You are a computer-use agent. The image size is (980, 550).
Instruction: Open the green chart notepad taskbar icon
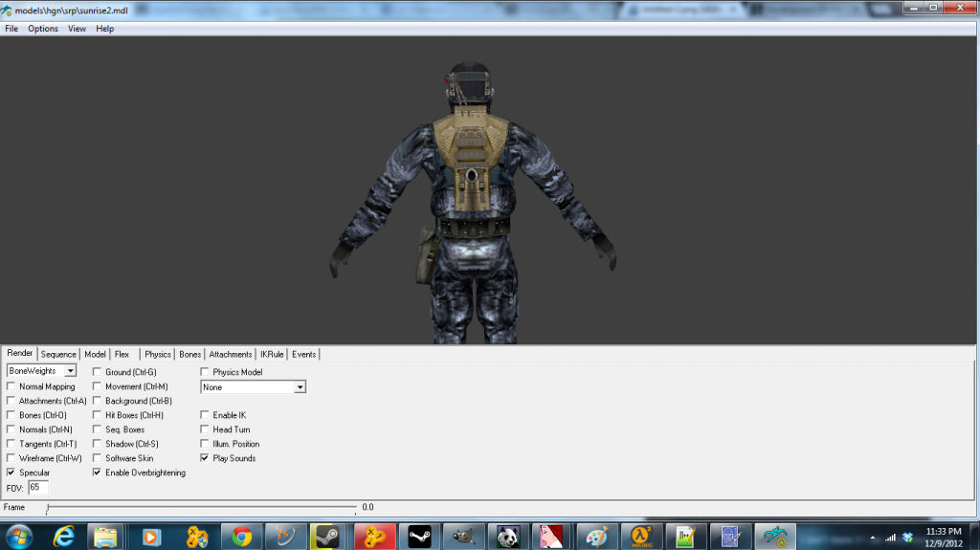(685, 537)
